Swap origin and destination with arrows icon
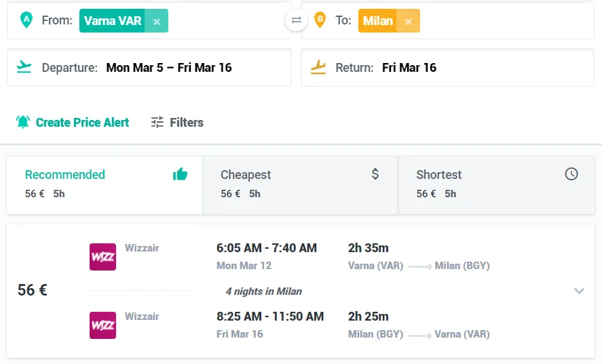This screenshot has width=602, height=364. [x=296, y=20]
